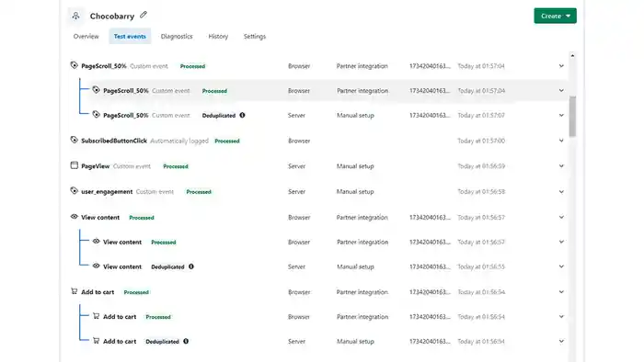Screen dimensions: 644x362
Task: Click the edit pencil icon next to Chocobarry
Action: 143,15
